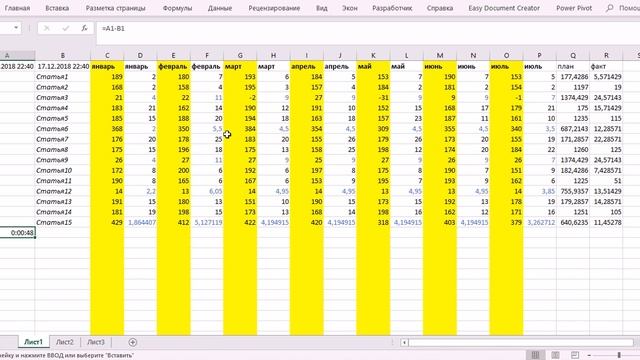Open the search magnifier in the ribbon
Image resolution: width=640 pixels, height=360 pixels.
(609, 8)
